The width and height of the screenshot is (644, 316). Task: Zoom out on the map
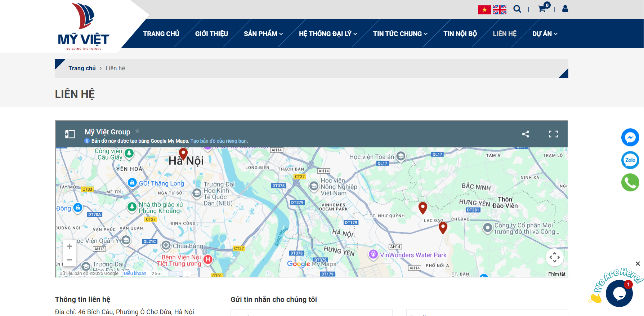[70, 260]
